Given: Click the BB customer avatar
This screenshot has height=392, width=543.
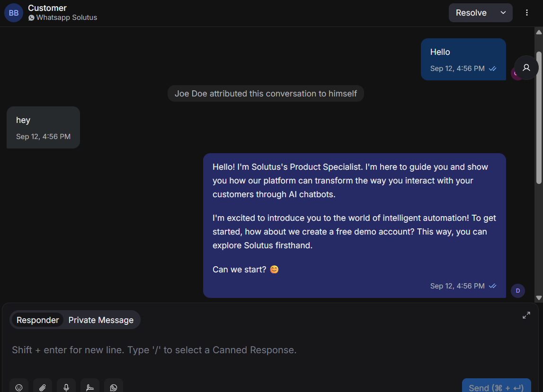Looking at the screenshot, I should (14, 13).
